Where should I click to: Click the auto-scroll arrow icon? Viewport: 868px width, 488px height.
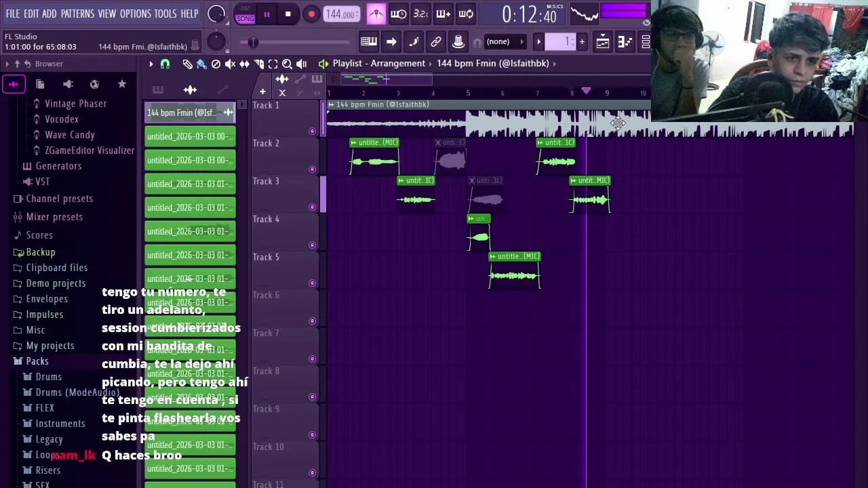391,42
